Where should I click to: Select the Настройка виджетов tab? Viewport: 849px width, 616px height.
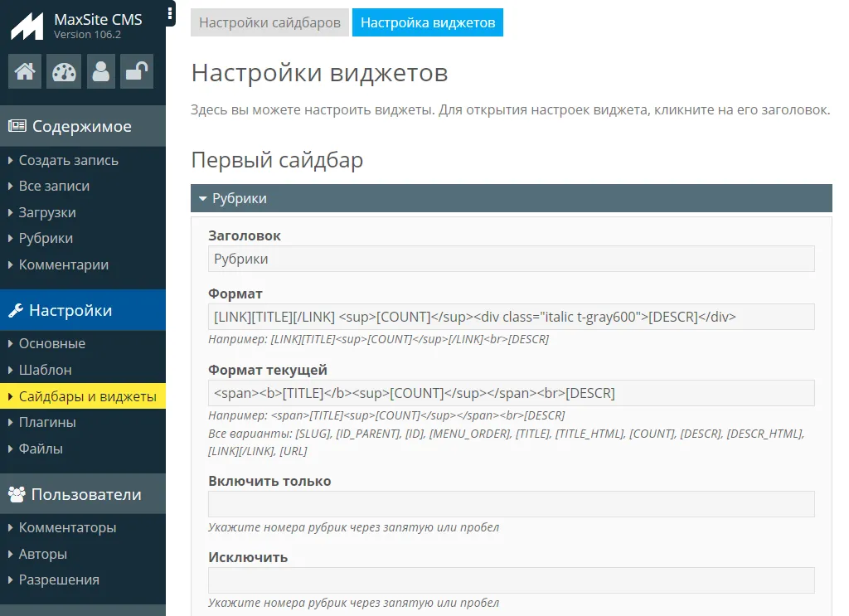point(427,22)
